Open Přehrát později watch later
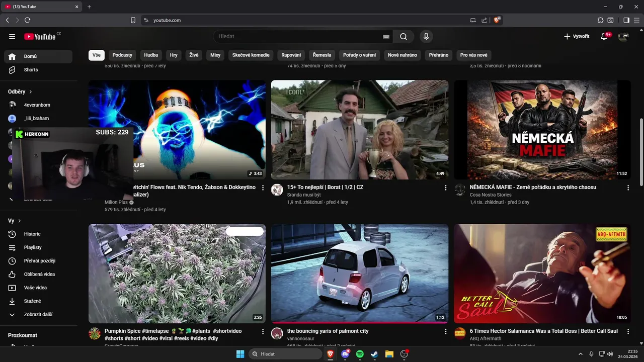This screenshot has width=644, height=362. tap(38, 261)
